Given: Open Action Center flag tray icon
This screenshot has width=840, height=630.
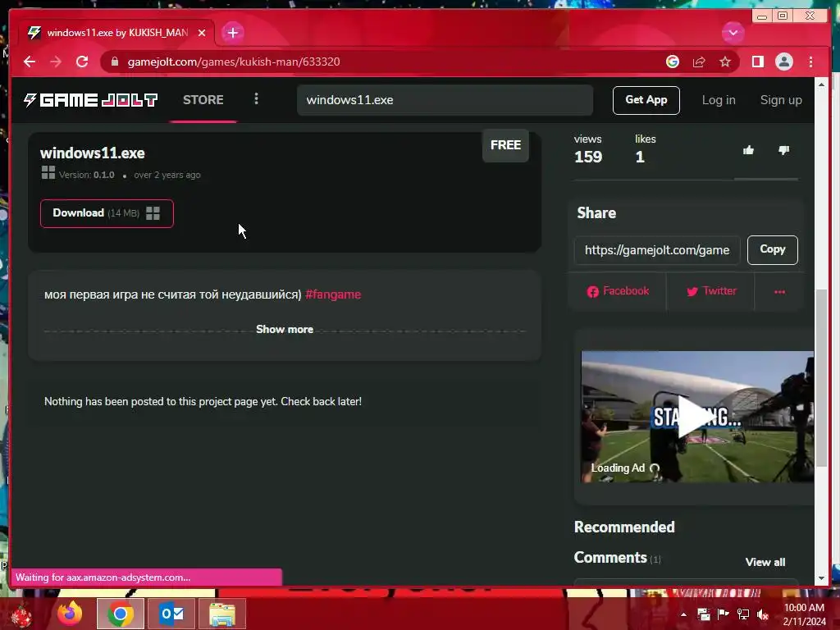Looking at the screenshot, I should (723, 614).
